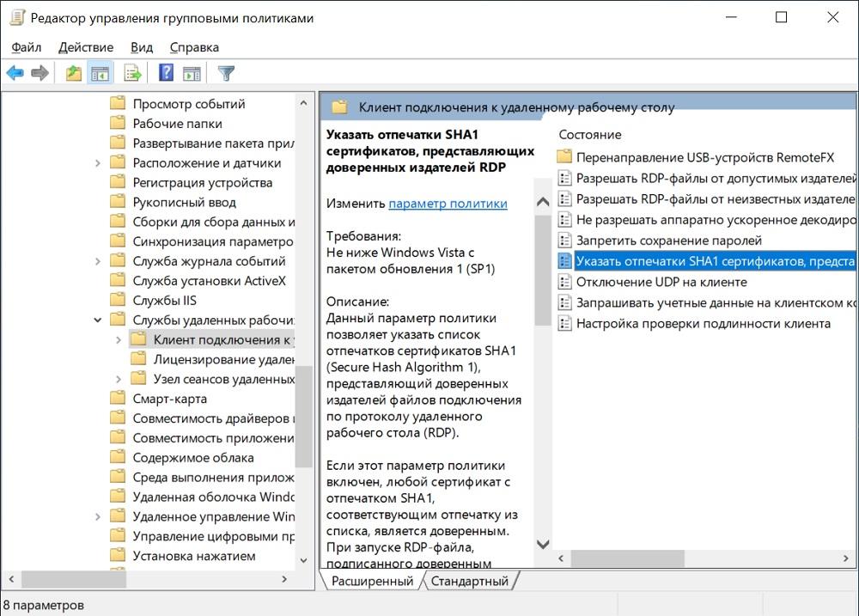Click the policy list horizontal scroll right arrow

tap(846, 558)
